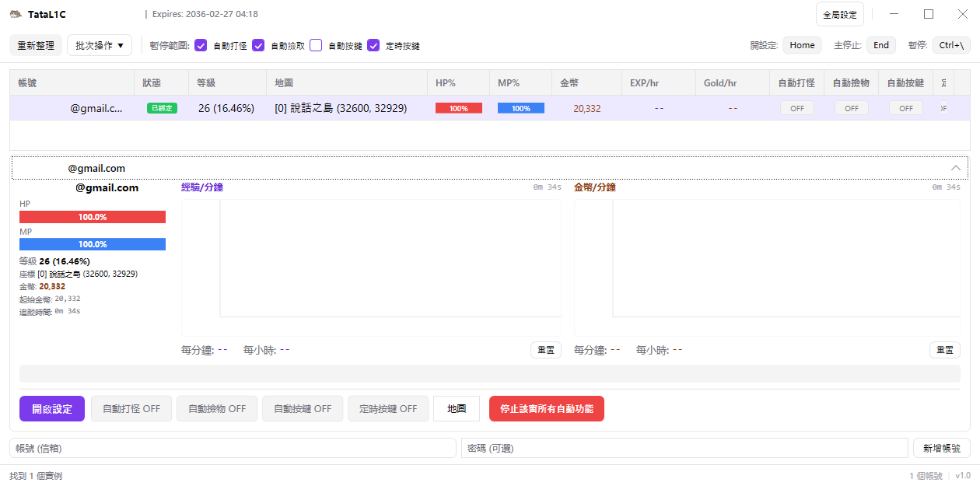
Task: Maximize the application window
Action: 929,14
